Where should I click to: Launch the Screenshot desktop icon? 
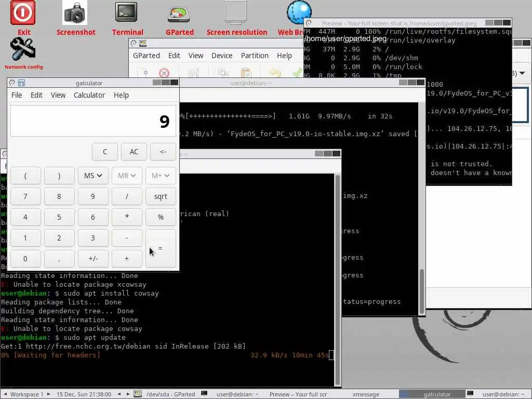coord(75,13)
